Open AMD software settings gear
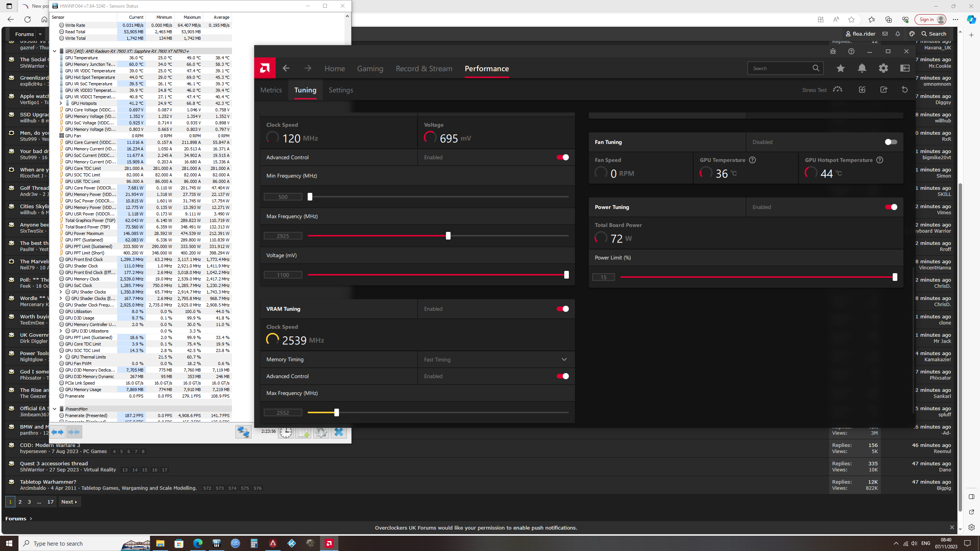The height and width of the screenshot is (551, 980). [x=883, y=68]
